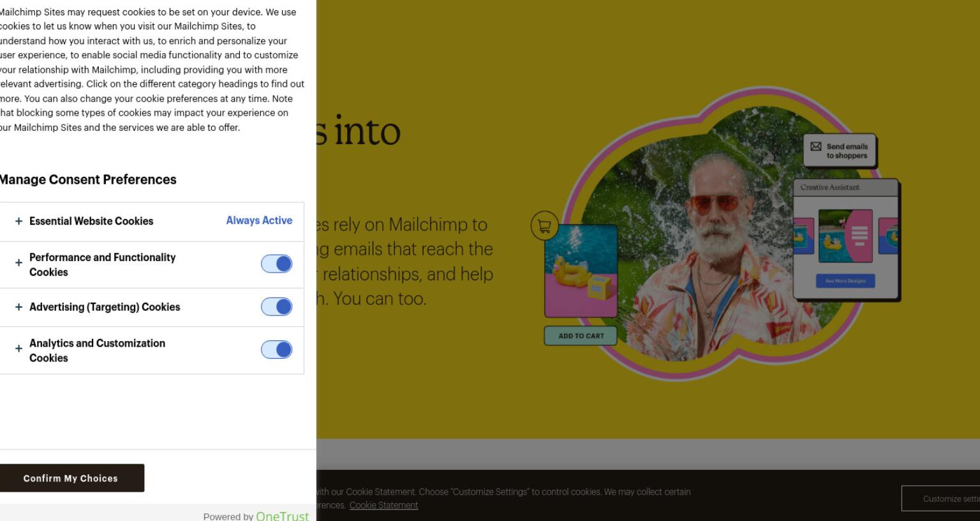The image size is (980, 521).
Task: Click the Customize settings button
Action: 941,499
